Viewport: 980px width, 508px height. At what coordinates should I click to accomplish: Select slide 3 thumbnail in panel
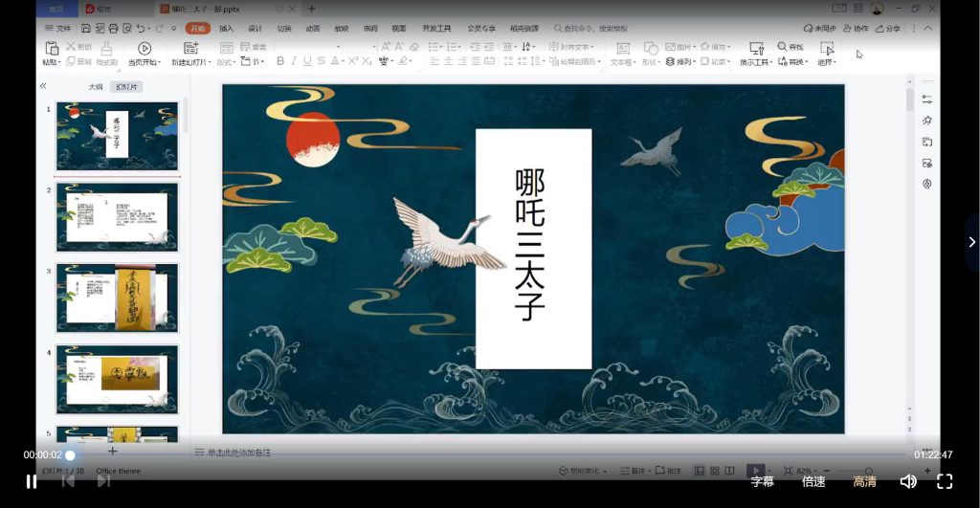(117, 298)
